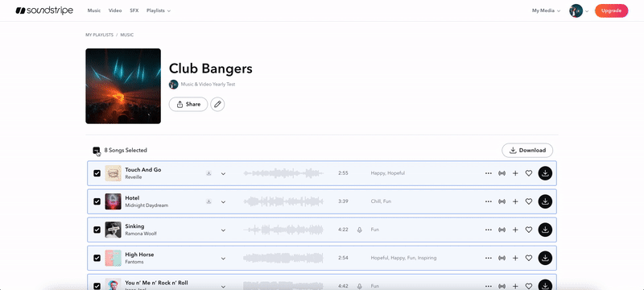Find similar songs to High Horse
Screen dimensions: 644x290
point(502,259)
